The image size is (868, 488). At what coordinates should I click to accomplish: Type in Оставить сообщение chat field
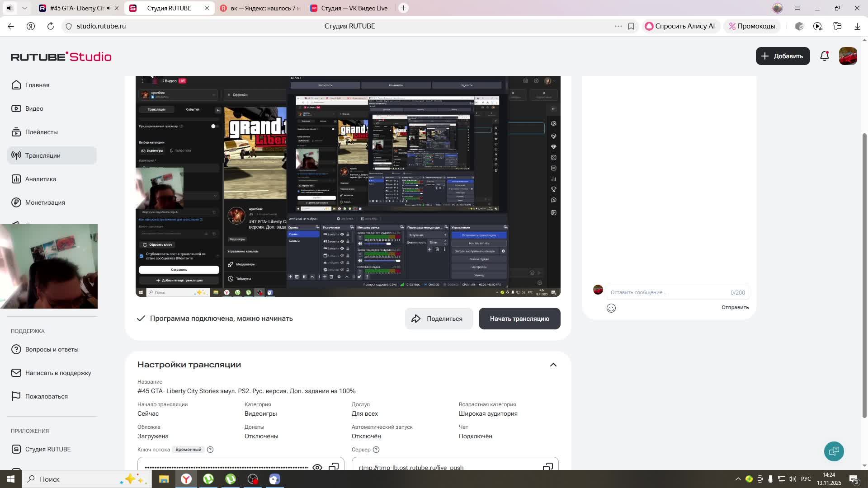click(x=665, y=292)
